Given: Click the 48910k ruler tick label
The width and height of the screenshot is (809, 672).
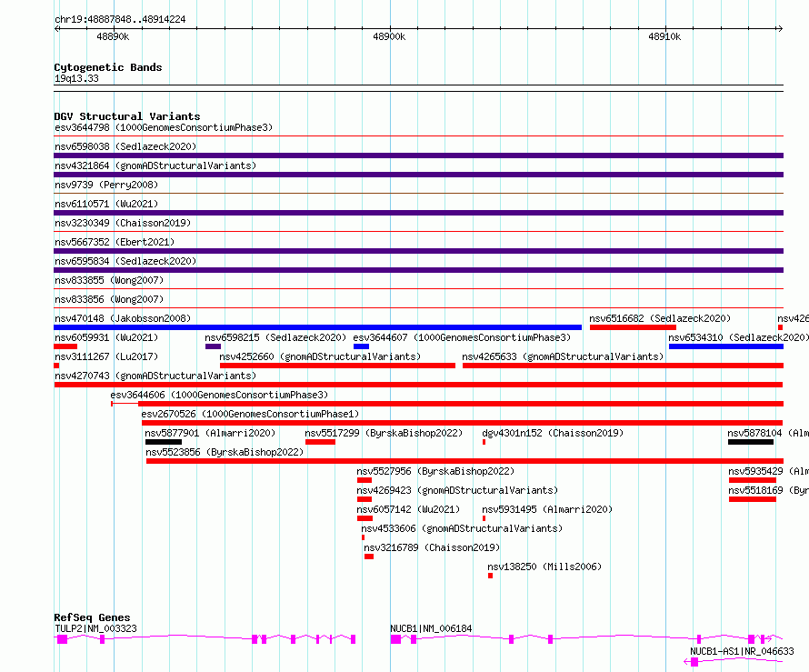Looking at the screenshot, I should point(664,36).
